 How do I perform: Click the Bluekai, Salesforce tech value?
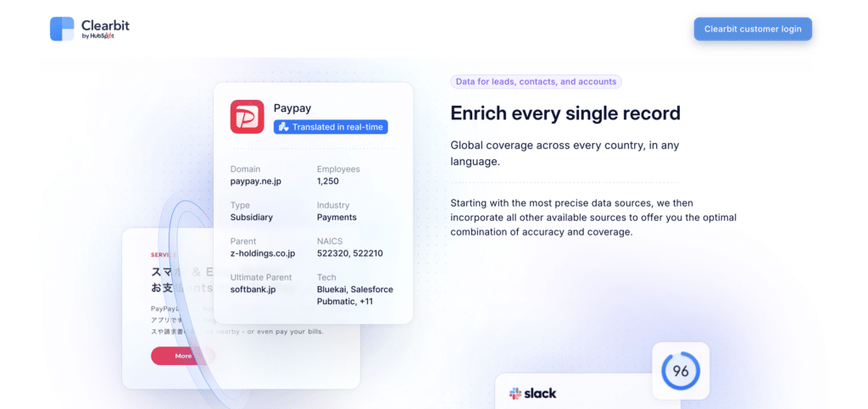coord(355,290)
